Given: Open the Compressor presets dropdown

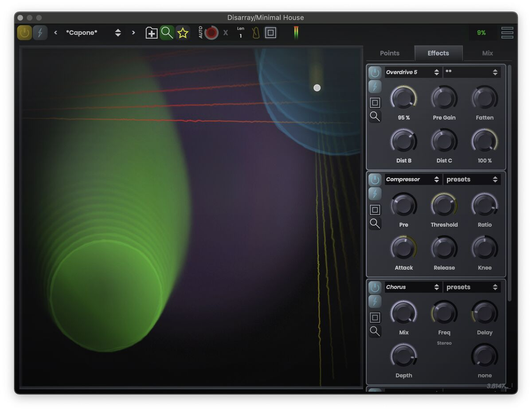Looking at the screenshot, I should [472, 180].
